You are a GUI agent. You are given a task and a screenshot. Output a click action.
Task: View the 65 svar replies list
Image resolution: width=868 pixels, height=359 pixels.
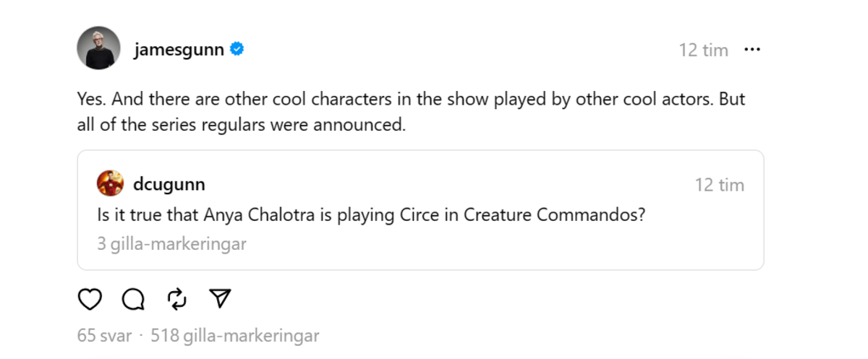tap(104, 336)
